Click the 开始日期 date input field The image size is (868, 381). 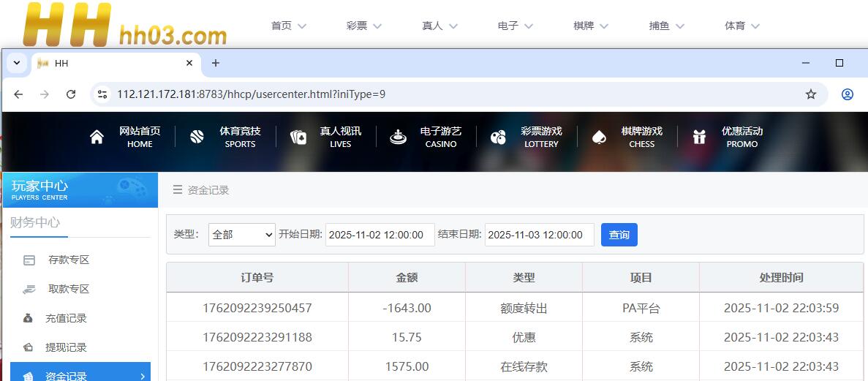pyautogui.click(x=380, y=235)
